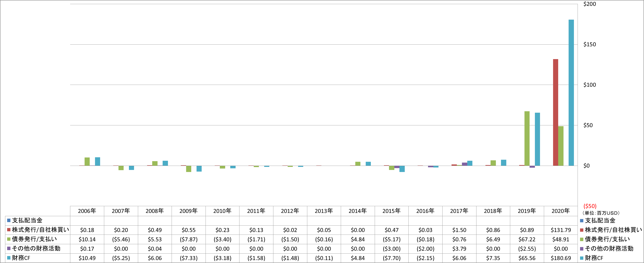Select the tall teal 2020 財務CF bar

point(571,93)
